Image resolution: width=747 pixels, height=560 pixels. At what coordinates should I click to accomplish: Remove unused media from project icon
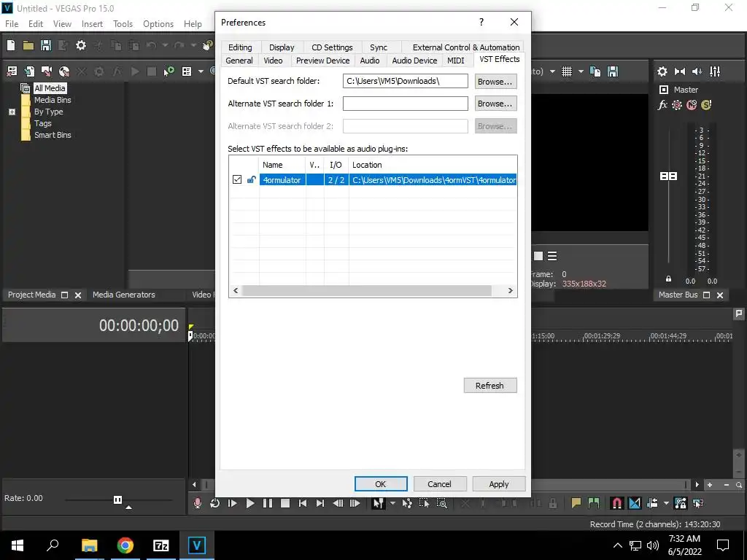pos(12,71)
